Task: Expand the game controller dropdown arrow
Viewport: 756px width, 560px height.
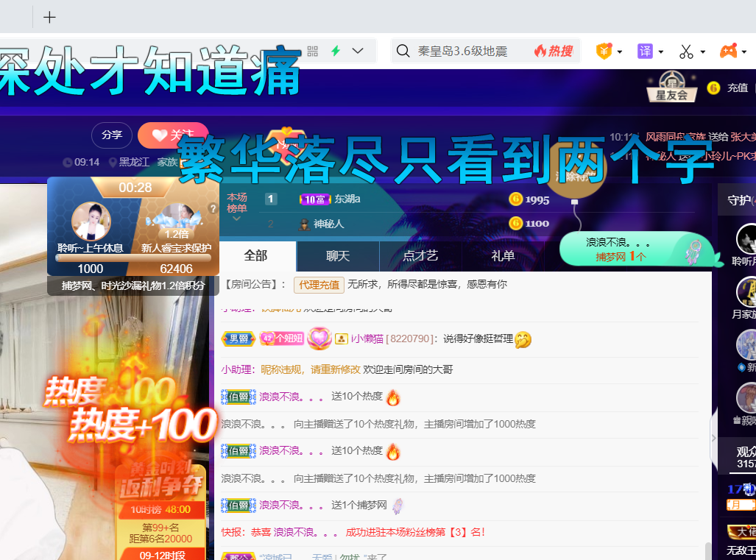Action: point(744,52)
